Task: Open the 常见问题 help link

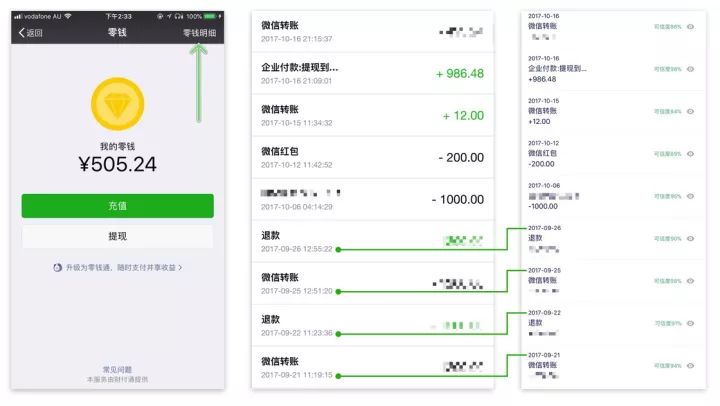Action: pyautogui.click(x=117, y=370)
